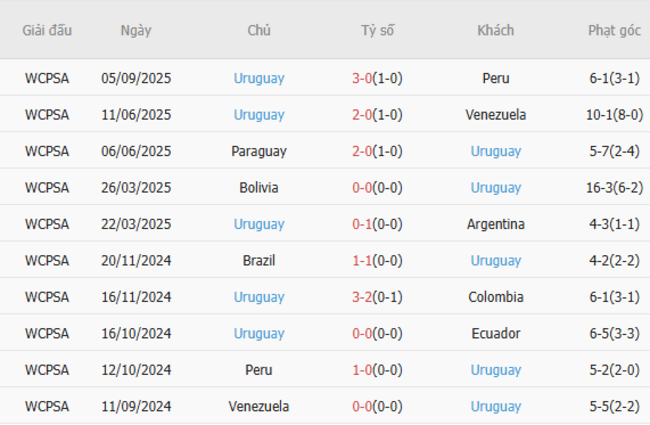
Task: Open the 3-2 score of Uruguay vs Colombia
Action: pyautogui.click(x=361, y=297)
